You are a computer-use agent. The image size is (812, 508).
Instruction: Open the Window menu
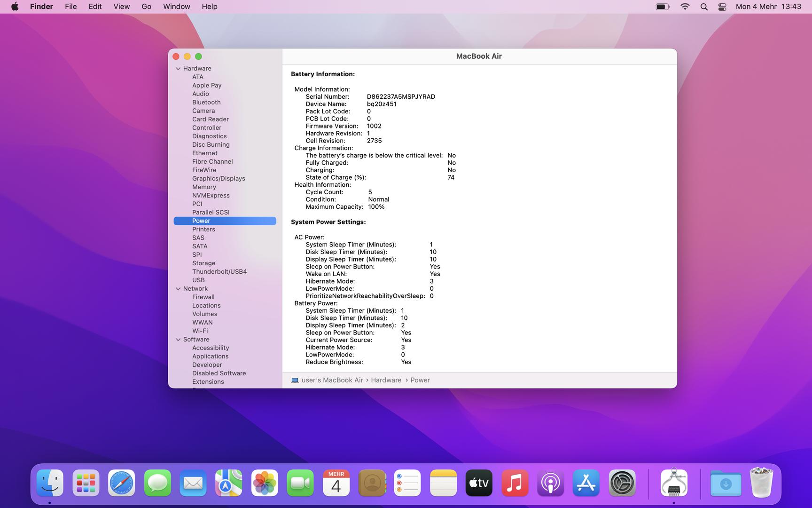pyautogui.click(x=176, y=7)
